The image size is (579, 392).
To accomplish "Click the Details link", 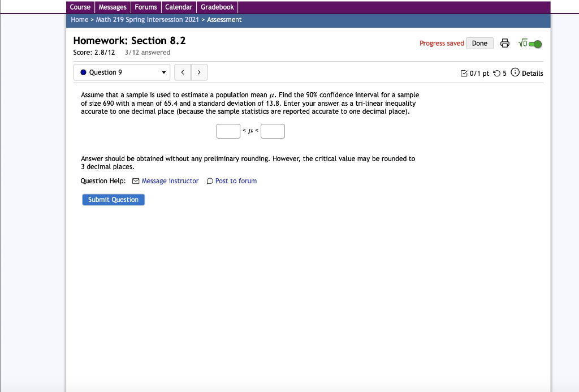I will (x=530, y=73).
